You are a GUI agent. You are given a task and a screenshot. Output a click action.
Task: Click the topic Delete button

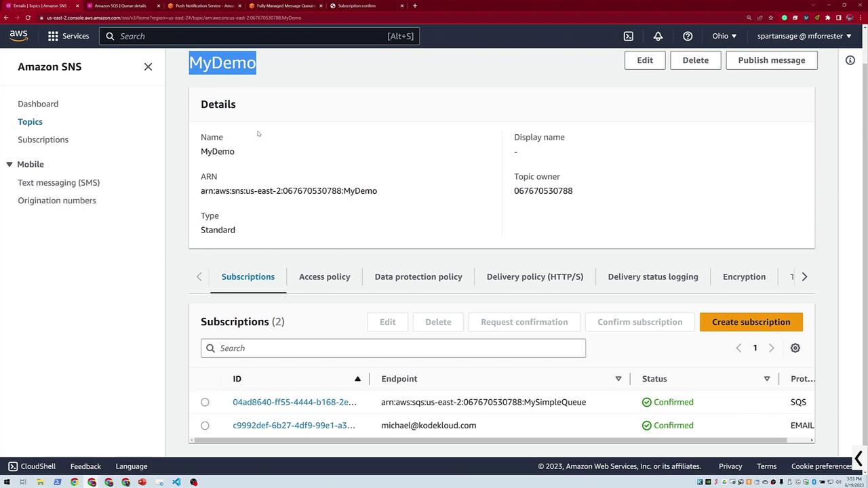tap(696, 60)
